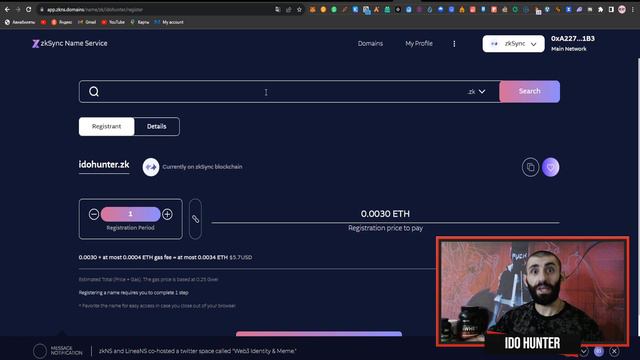
Task: Click the $5.7USD estimate text
Action: (x=241, y=258)
